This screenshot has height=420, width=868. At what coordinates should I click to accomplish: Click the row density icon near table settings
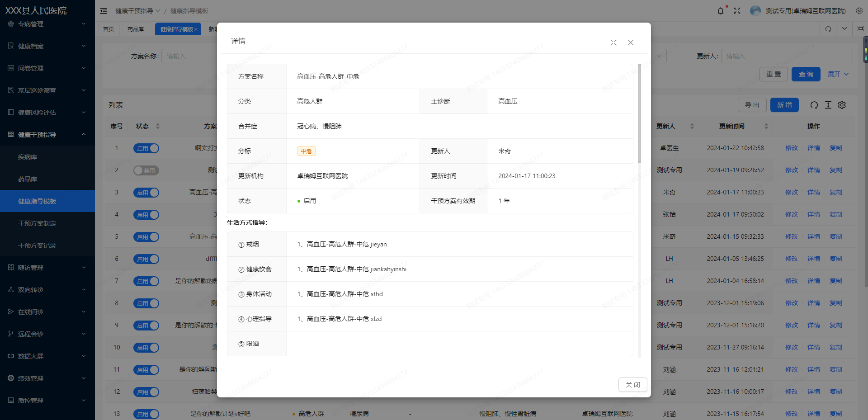(x=828, y=105)
